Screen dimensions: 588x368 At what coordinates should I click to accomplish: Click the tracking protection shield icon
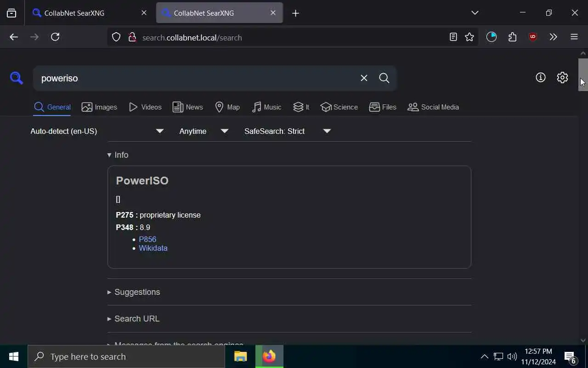coord(116,37)
